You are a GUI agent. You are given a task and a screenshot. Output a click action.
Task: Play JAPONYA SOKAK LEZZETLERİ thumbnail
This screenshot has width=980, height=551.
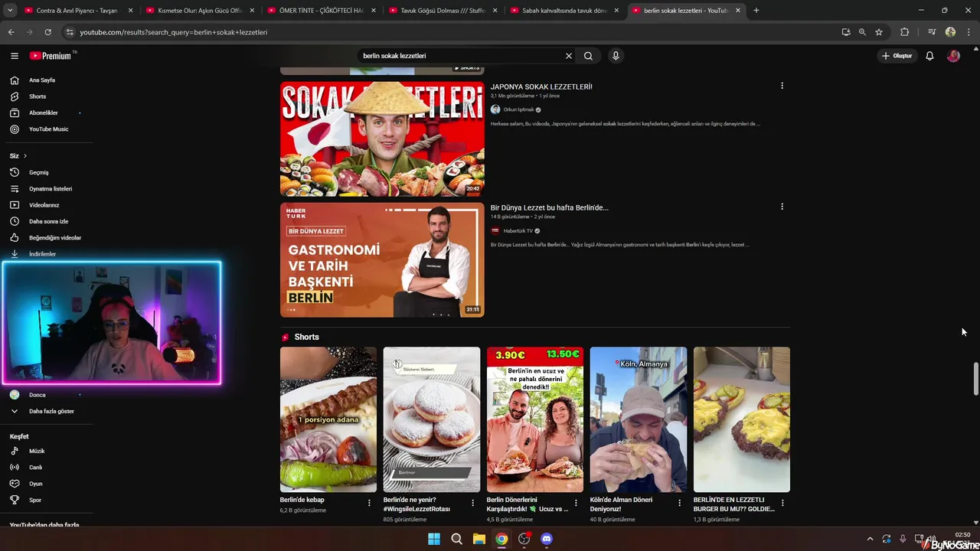[382, 139]
